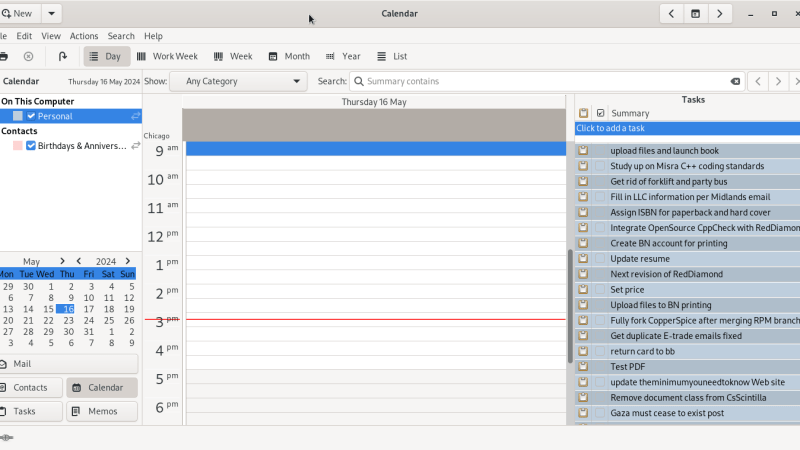Select 'Next revision of RedDiamond' task
The height and width of the screenshot is (450, 800).
coord(666,274)
